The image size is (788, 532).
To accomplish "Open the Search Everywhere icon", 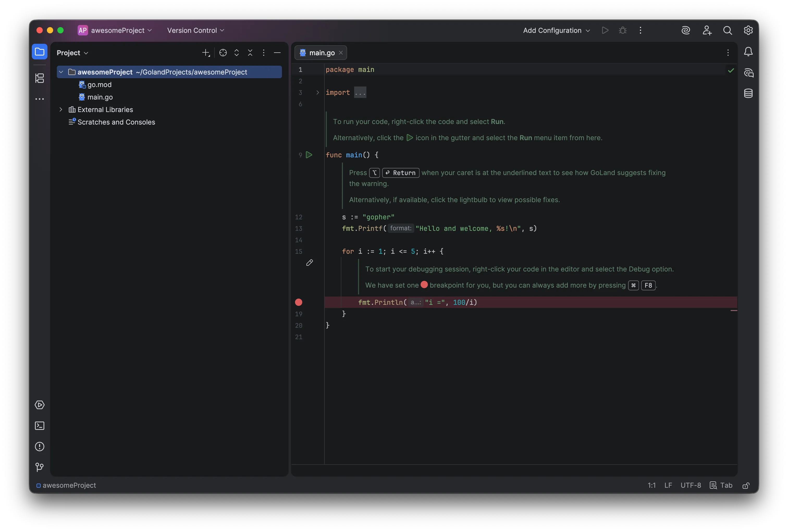I will [727, 30].
